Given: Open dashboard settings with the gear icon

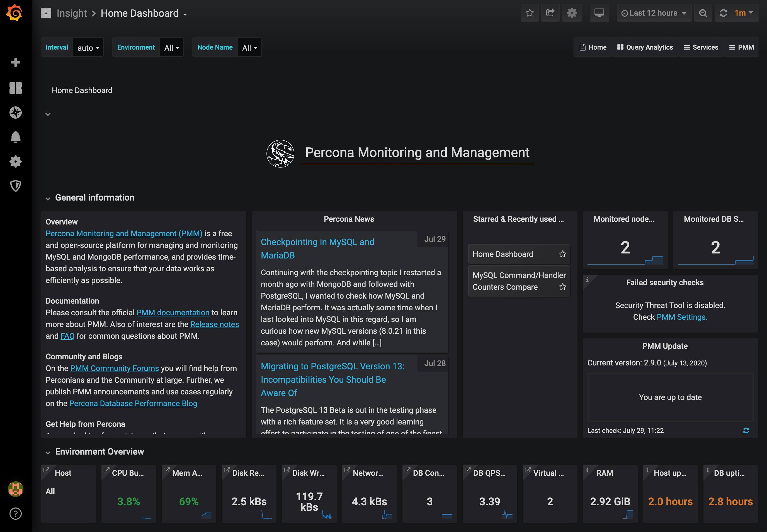Looking at the screenshot, I should [572, 13].
